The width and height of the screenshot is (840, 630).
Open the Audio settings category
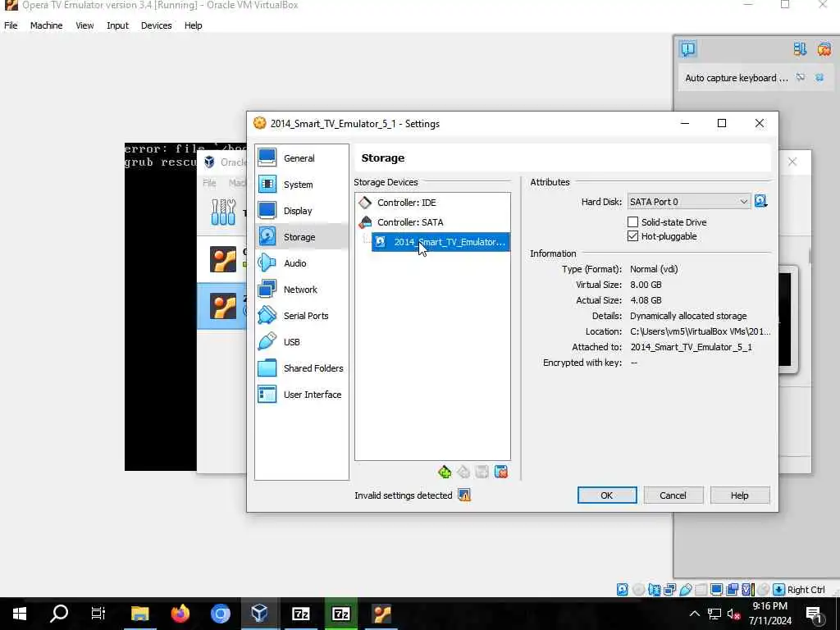[x=302, y=263]
